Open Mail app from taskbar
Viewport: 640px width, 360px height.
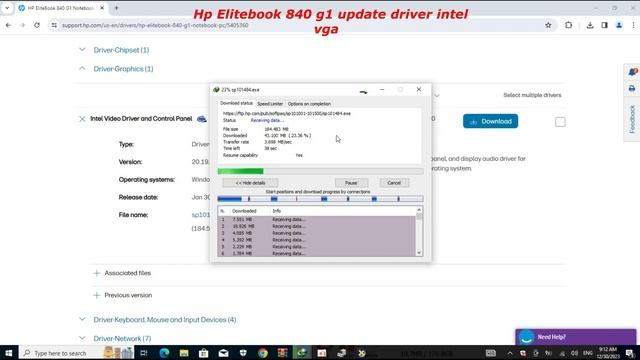click(x=223, y=353)
